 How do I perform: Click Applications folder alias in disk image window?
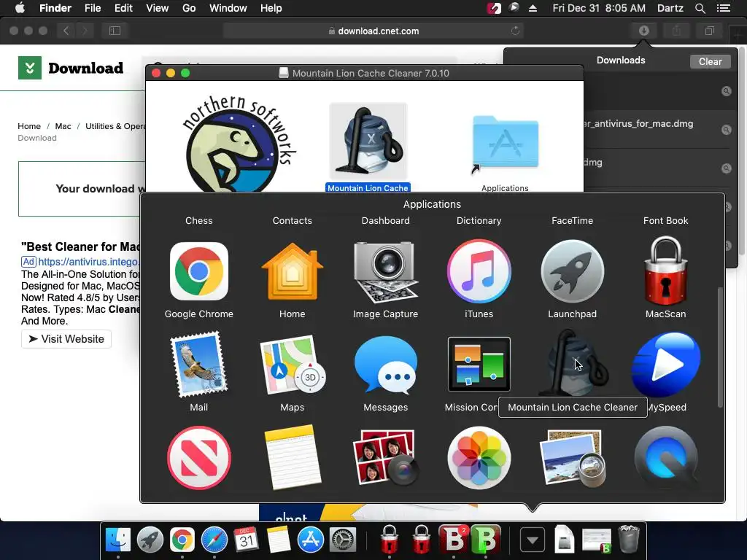505,144
